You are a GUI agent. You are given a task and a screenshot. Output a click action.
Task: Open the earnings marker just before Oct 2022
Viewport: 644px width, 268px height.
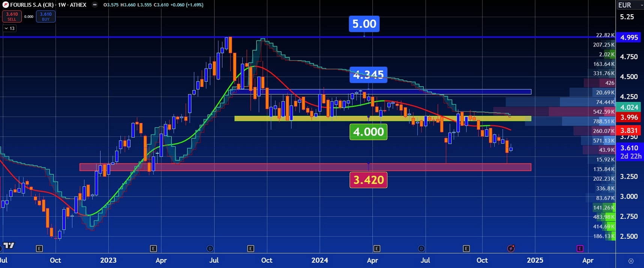39,249
